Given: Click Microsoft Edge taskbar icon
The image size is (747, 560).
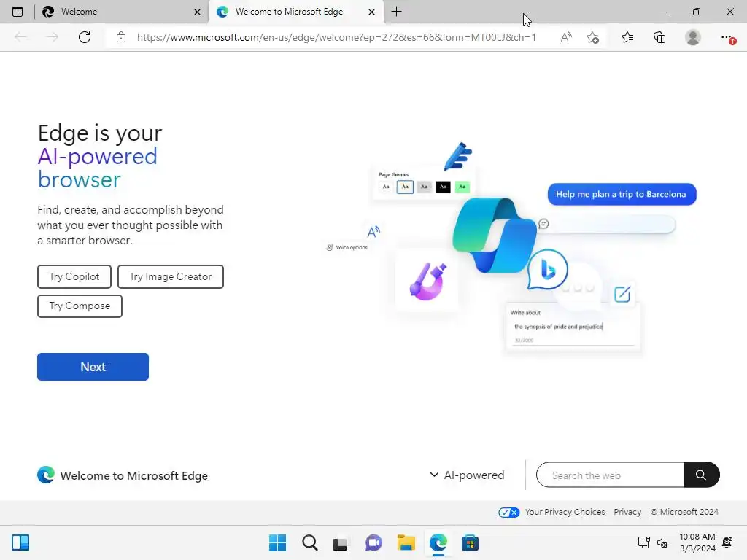Looking at the screenshot, I should click(438, 542).
